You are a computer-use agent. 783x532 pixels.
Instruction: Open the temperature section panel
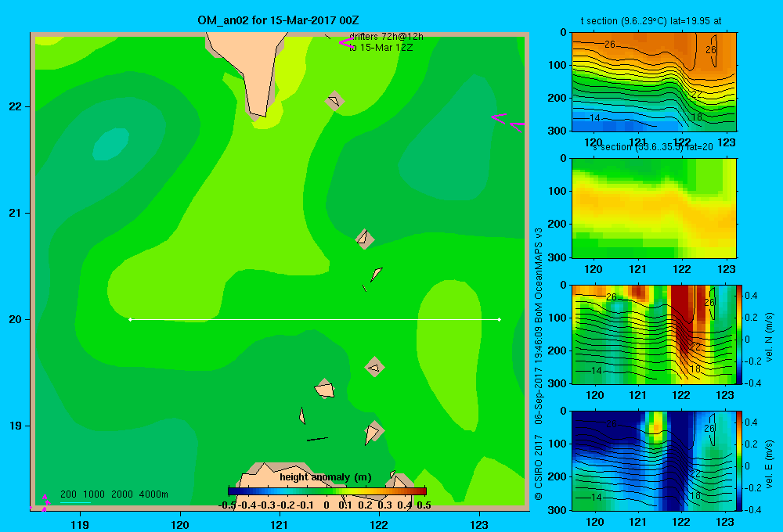[x=654, y=81]
